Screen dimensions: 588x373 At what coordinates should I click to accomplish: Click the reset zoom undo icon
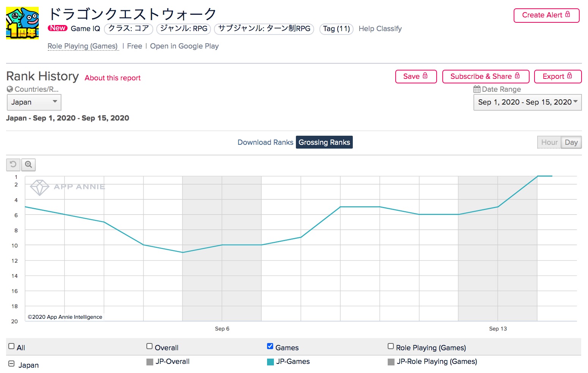coord(13,165)
